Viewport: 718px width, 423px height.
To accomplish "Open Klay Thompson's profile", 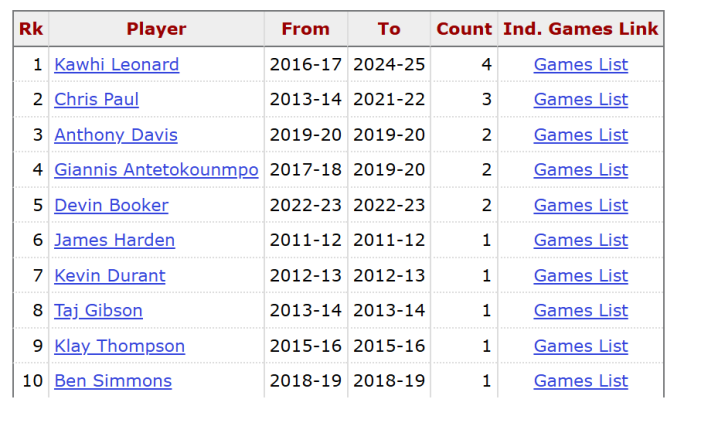I will pos(119,346).
